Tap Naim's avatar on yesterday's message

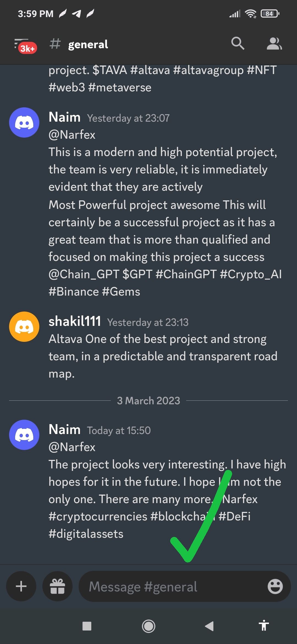[x=24, y=122]
